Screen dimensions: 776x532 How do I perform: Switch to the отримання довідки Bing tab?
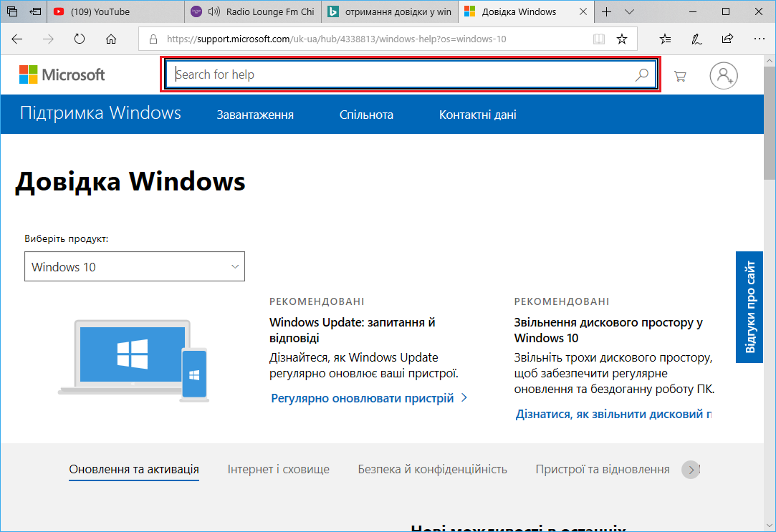click(390, 12)
